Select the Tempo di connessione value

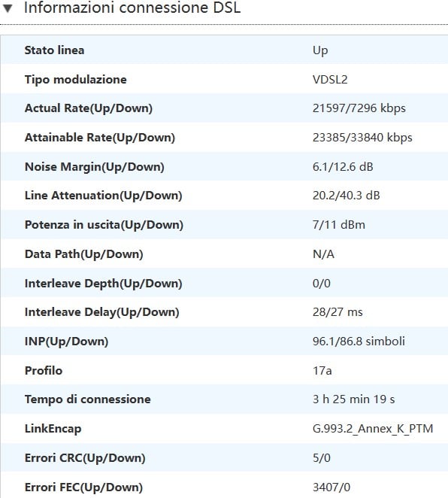353,399
